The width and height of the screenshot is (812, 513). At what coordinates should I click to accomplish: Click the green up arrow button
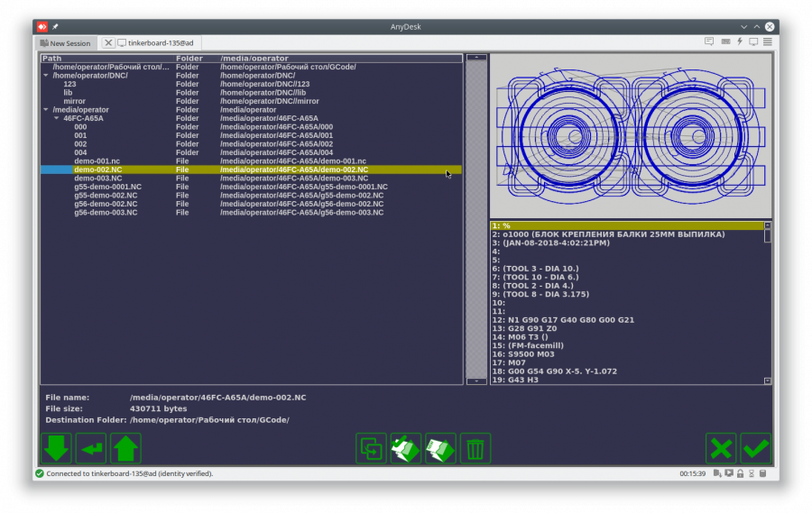pyautogui.click(x=125, y=448)
